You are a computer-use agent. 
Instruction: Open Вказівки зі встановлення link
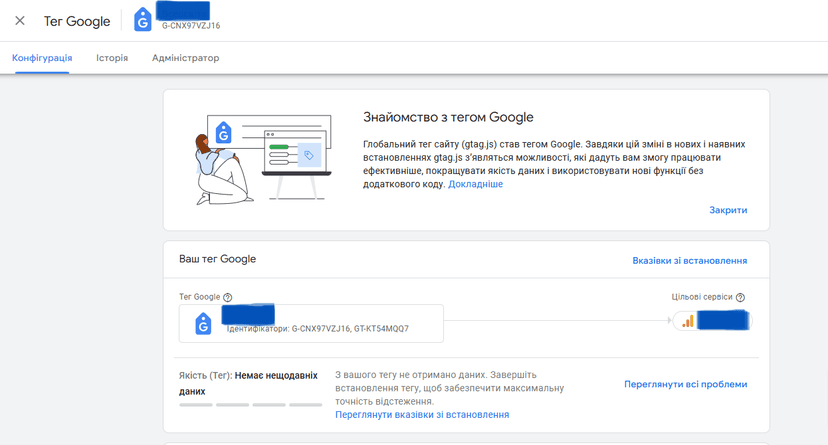point(690,261)
